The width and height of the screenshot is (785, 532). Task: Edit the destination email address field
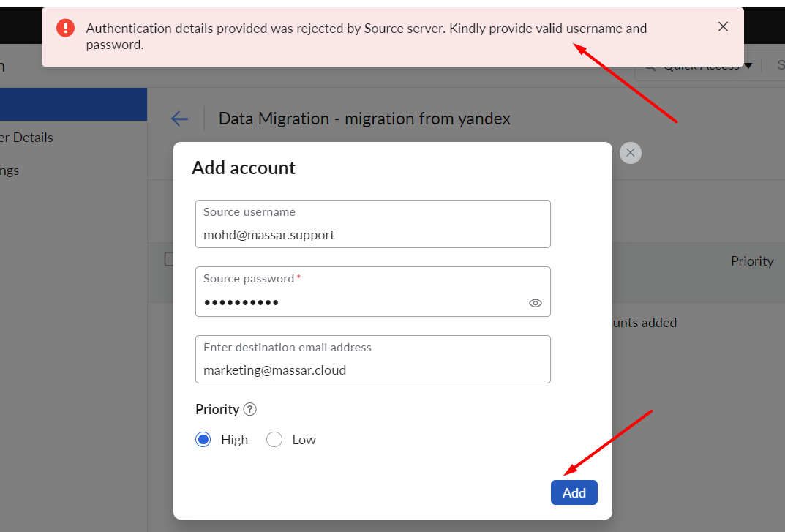point(373,359)
